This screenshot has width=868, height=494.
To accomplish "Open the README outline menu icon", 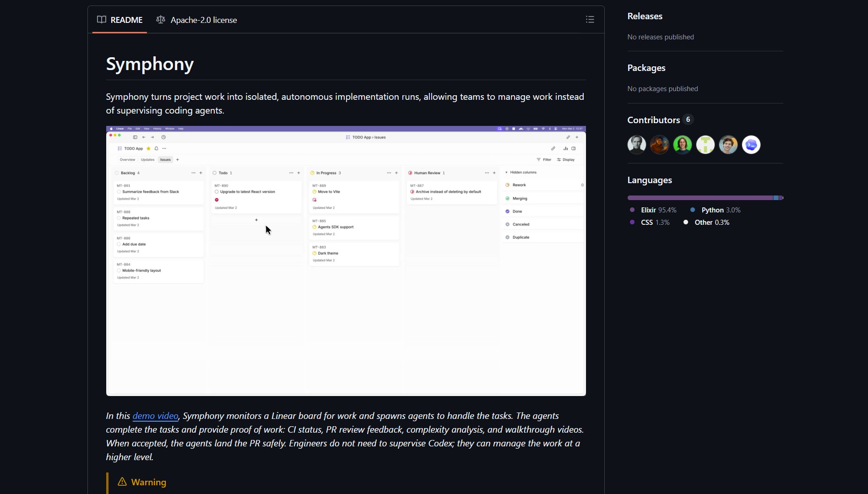I will 590,19.
